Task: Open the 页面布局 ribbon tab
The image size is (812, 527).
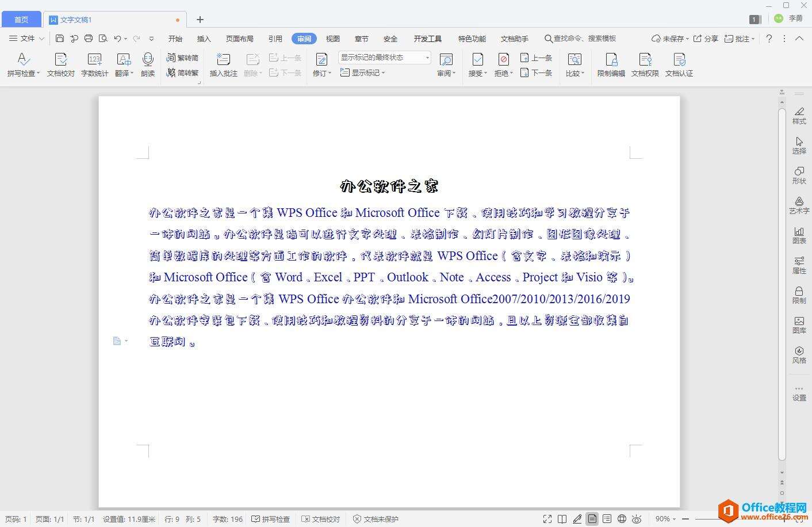Action: 239,39
